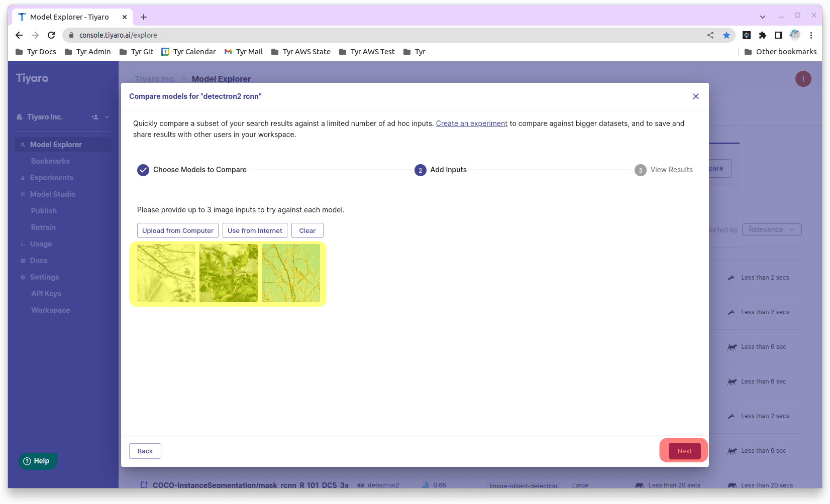The image size is (830, 504).
Task: Select the View Results step
Action: pos(664,170)
